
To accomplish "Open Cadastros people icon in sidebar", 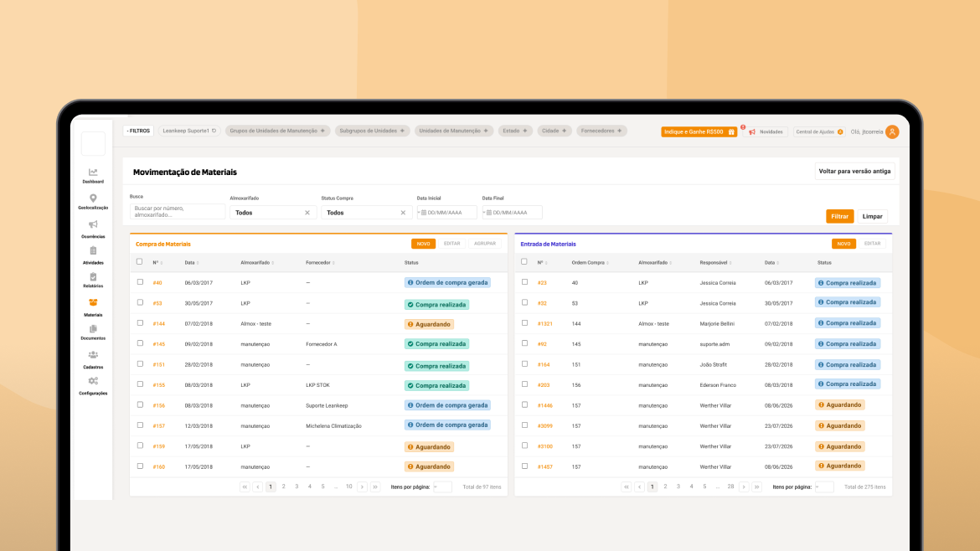I will point(93,355).
